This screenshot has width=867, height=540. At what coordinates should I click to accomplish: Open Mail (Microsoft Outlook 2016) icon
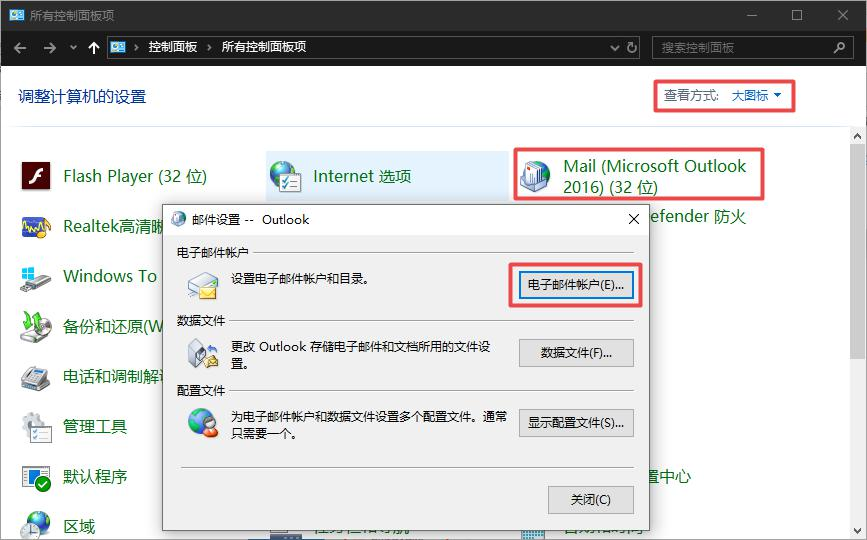pos(534,176)
